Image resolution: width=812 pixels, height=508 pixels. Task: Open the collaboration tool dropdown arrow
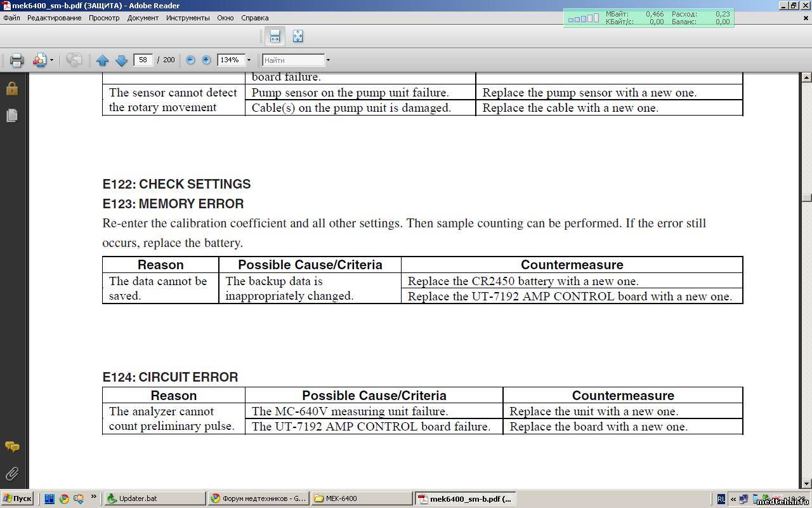click(x=51, y=60)
